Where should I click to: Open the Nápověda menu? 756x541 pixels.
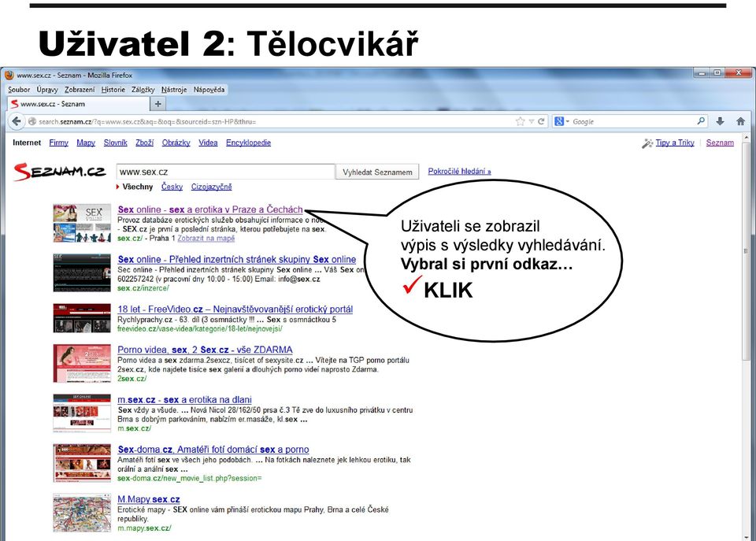(x=209, y=90)
